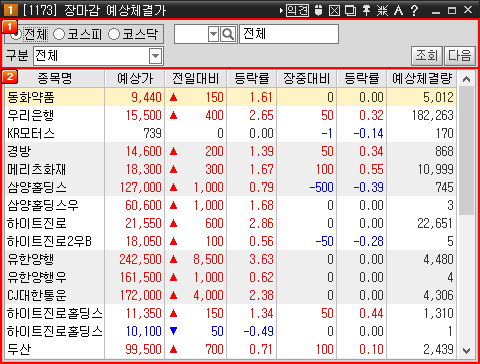Click the 다음 next button
Screen dimensions: 480x364
pos(460,55)
